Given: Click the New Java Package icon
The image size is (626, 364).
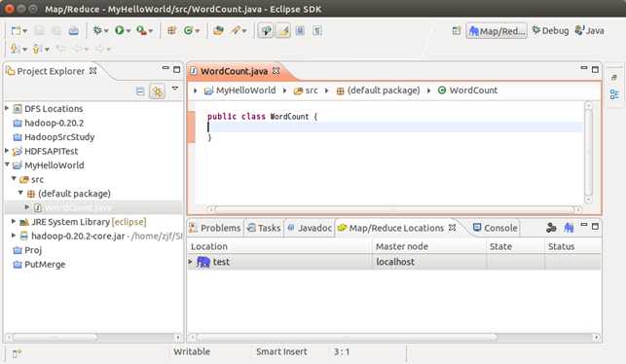Looking at the screenshot, I should coord(171,31).
